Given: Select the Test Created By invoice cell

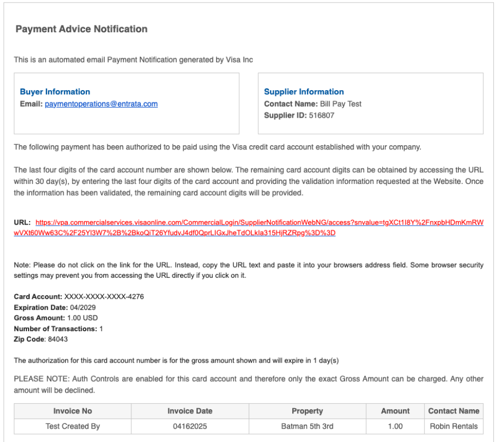Looking at the screenshot, I should (73, 426).
